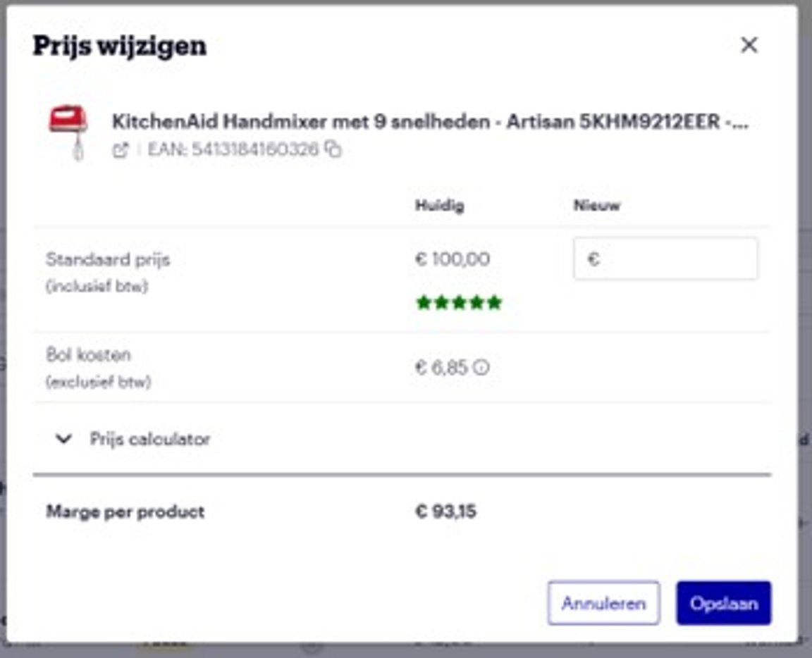
Task: Click the euro symbol in the price field
Action: 592,259
